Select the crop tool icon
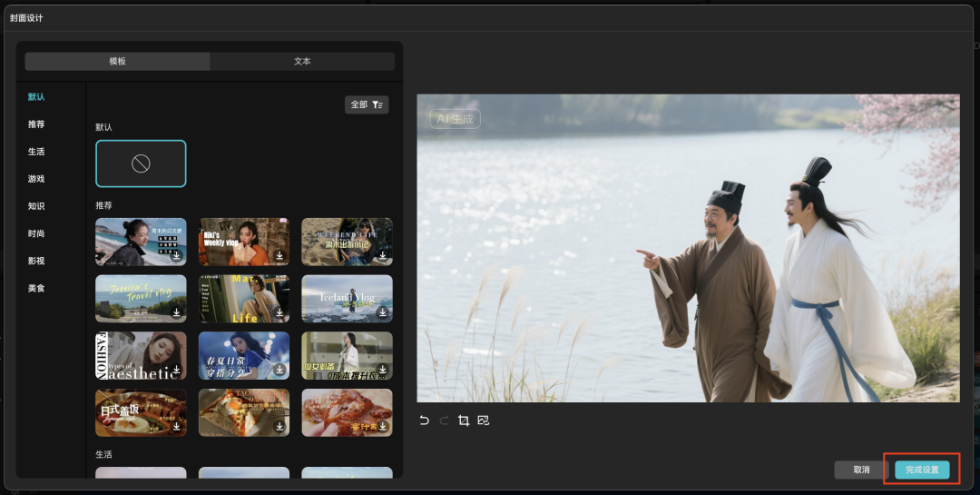This screenshot has width=980, height=495. (x=464, y=421)
